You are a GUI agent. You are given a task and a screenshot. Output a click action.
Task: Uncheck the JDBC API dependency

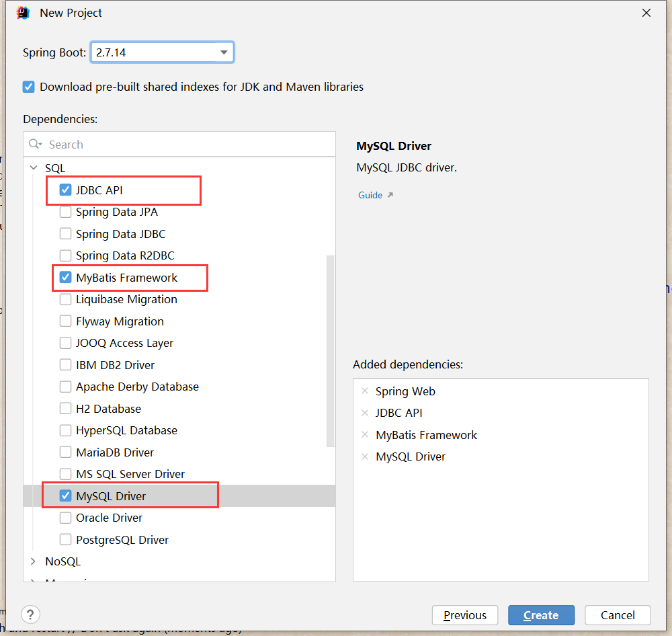(x=65, y=190)
